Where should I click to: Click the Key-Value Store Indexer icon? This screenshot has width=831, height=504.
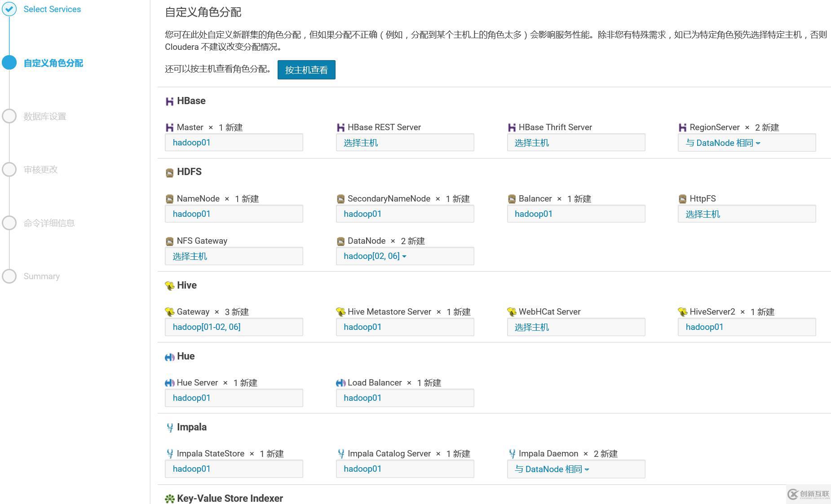[x=170, y=499]
